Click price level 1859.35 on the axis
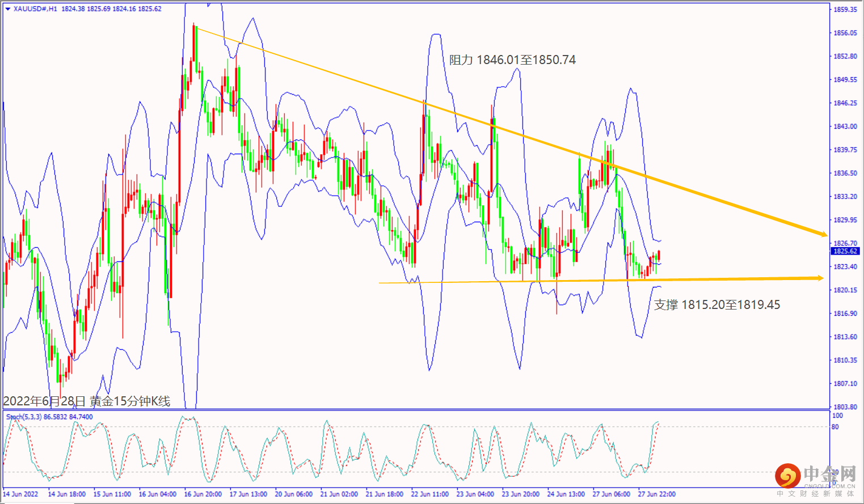Image resolution: width=864 pixels, height=504 pixels. click(x=845, y=10)
